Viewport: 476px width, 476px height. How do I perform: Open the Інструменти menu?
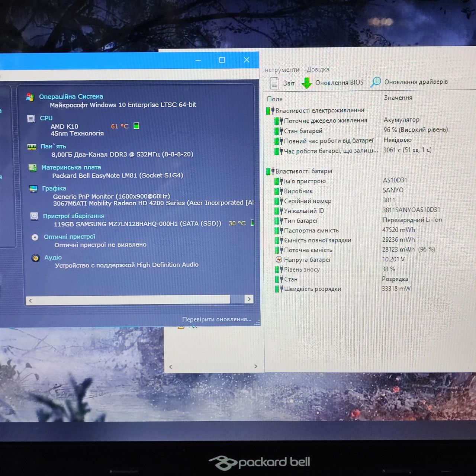[281, 70]
